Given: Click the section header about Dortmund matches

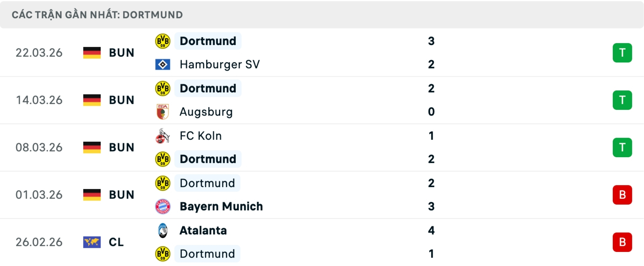Looking at the screenshot, I should tap(97, 15).
